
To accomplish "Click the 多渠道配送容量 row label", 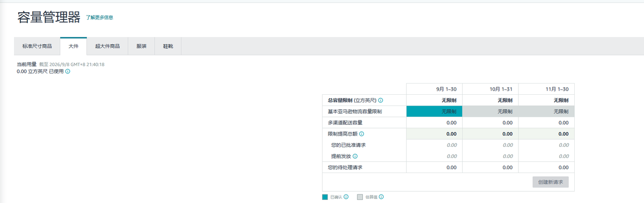I will coord(345,123).
